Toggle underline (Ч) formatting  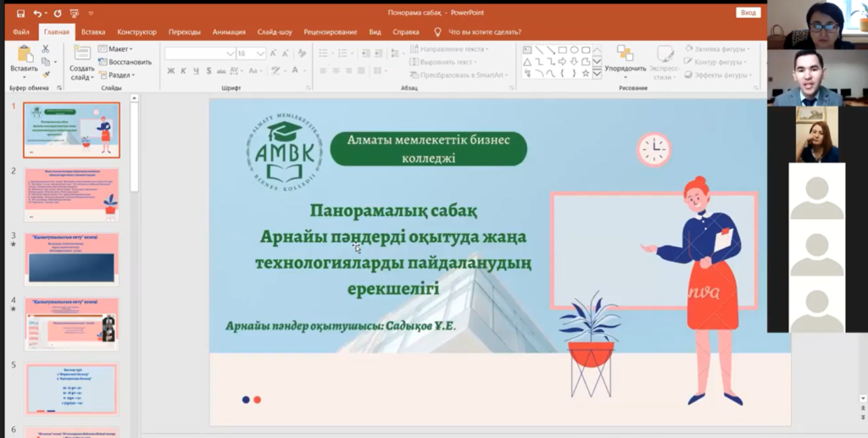[195, 71]
